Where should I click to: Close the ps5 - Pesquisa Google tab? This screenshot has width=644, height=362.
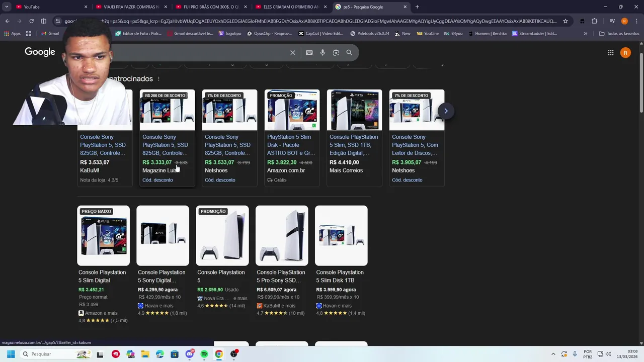[x=405, y=7]
